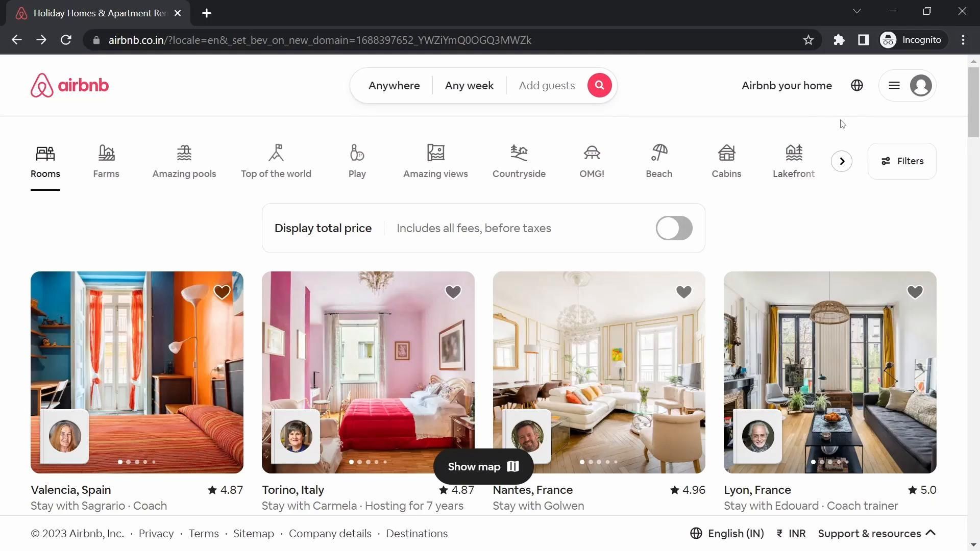This screenshot has height=551, width=980.
Task: Open the browser extensions puzzle icon
Action: pyautogui.click(x=839, y=40)
